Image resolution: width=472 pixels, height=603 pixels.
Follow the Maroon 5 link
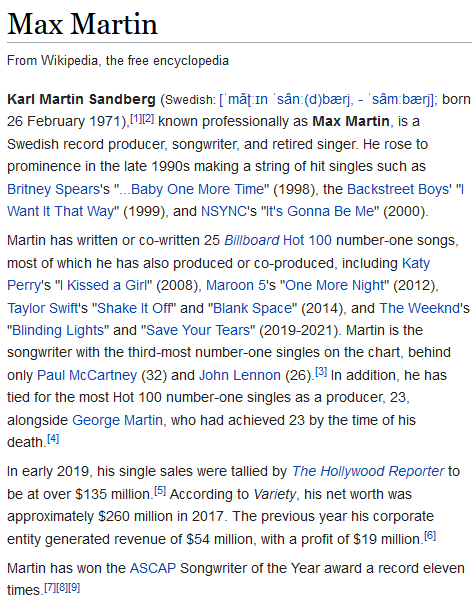tap(236, 285)
